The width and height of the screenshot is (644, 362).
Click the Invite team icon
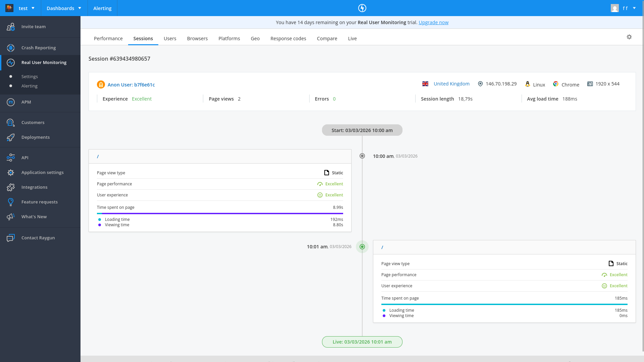pos(11,27)
